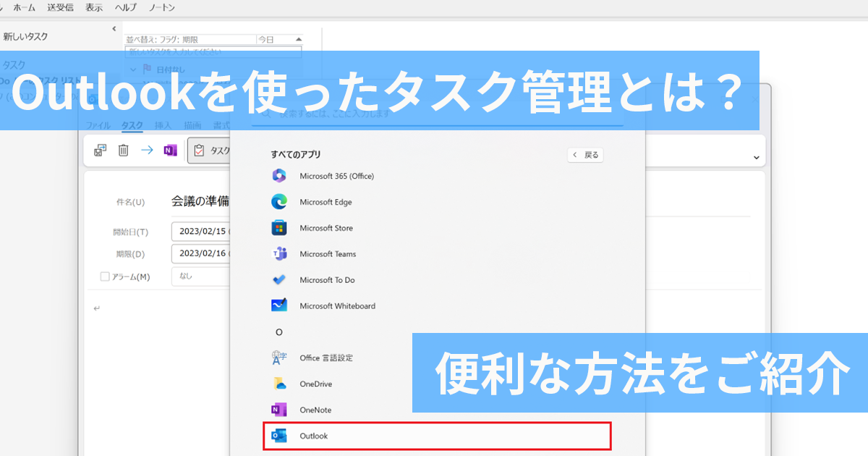Toggle the 今日 sort direction arrow
Image resolution: width=868 pixels, height=456 pixels.
[299, 40]
